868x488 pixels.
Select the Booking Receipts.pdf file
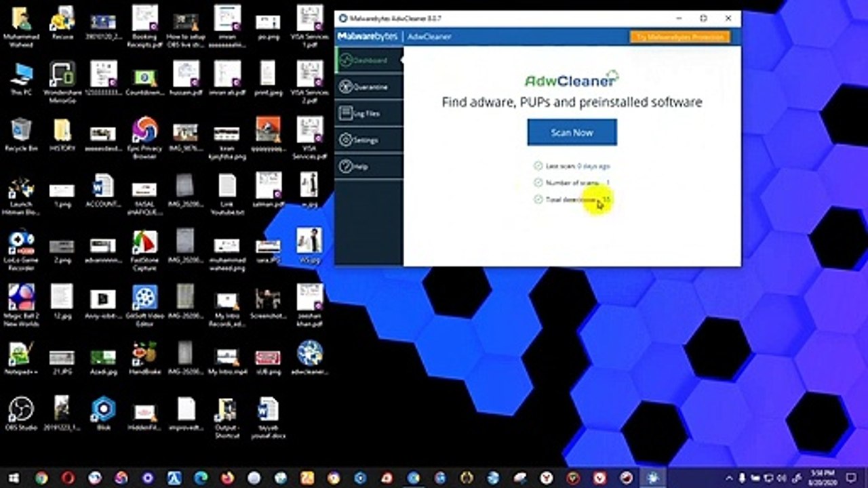144,26
